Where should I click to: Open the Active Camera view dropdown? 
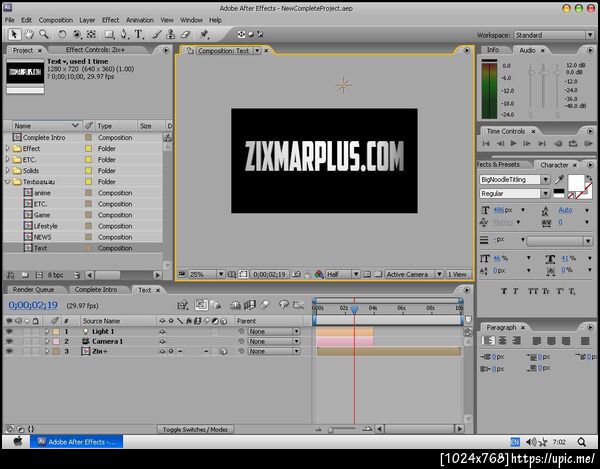[x=414, y=274]
